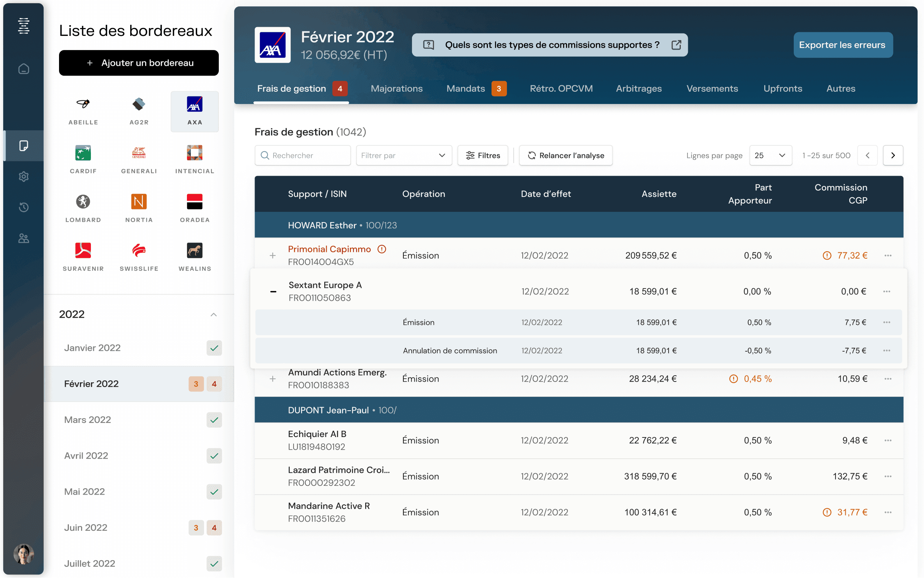Screen dimensions: 924x578
Task: Open the home icon in the sidebar
Action: coord(24,69)
